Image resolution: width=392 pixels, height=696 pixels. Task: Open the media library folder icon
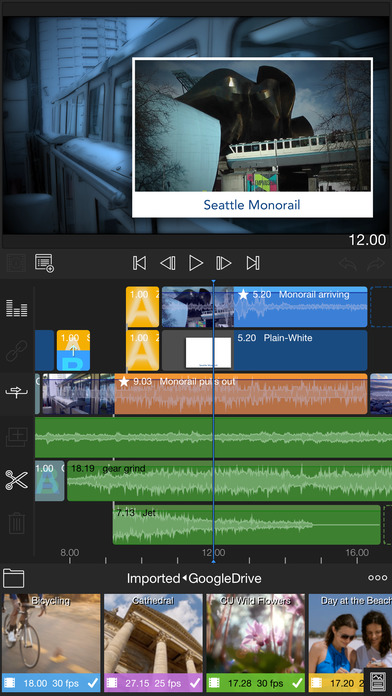[14, 578]
